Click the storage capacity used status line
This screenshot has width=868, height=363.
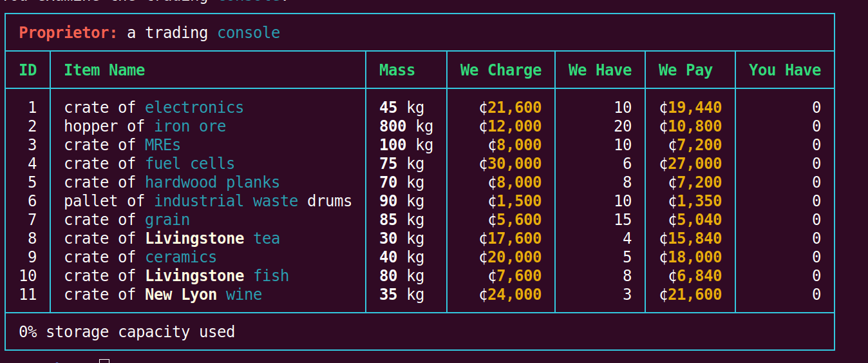[127, 331]
